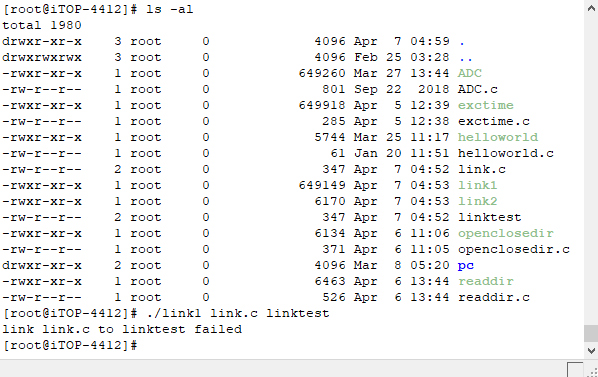Click the 'ls -al' command text

[170, 9]
